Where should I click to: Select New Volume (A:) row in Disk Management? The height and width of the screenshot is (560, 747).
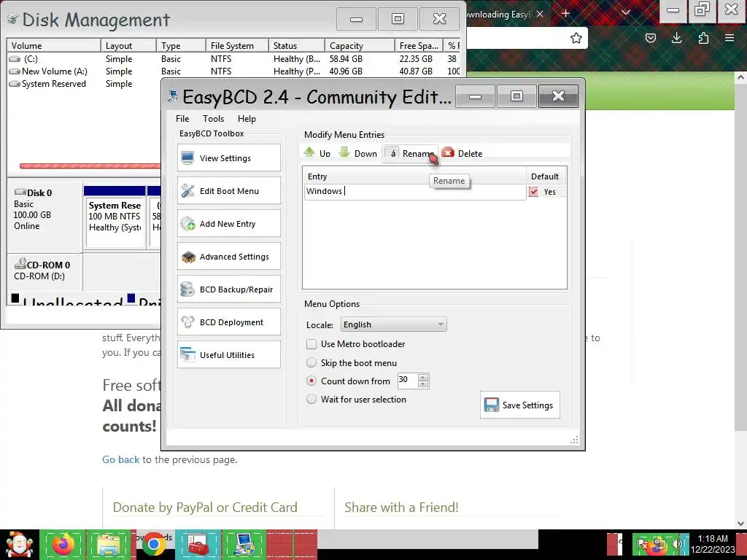pos(234,71)
